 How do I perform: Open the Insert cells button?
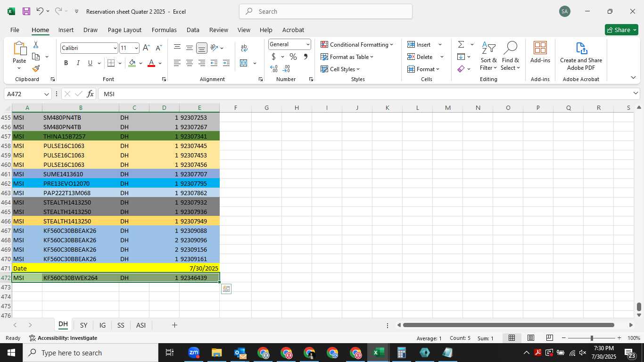[420, 44]
